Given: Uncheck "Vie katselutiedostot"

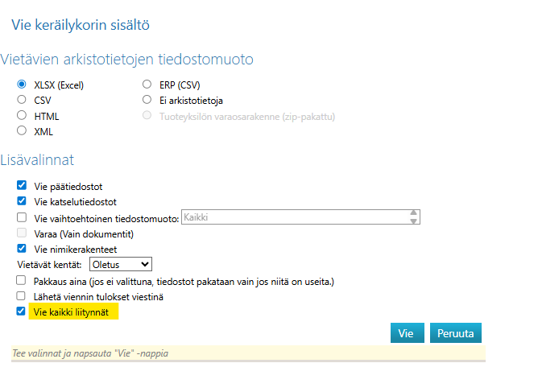Looking at the screenshot, I should click(22, 201).
